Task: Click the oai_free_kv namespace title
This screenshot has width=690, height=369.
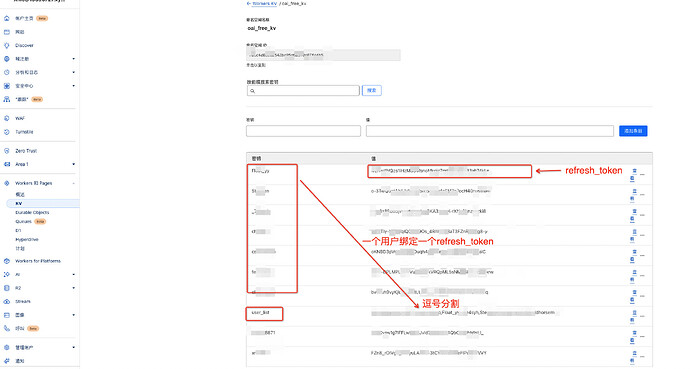Action: tap(262, 28)
